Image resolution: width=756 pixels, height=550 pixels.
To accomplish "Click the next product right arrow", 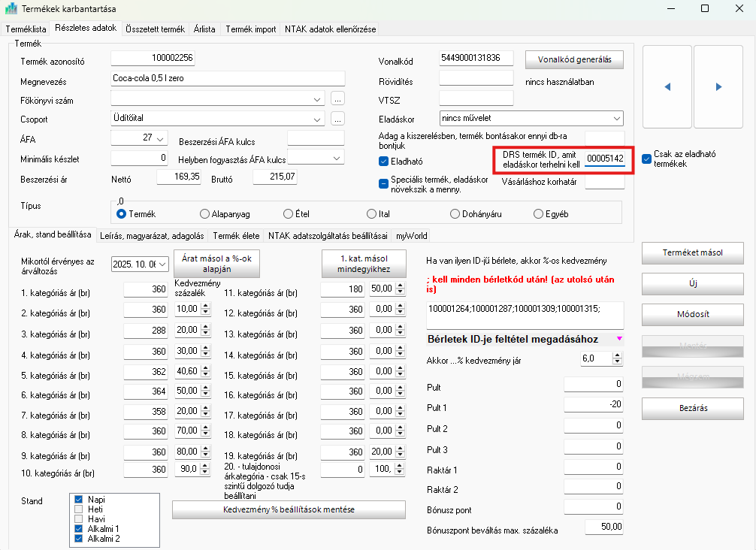I will point(718,87).
